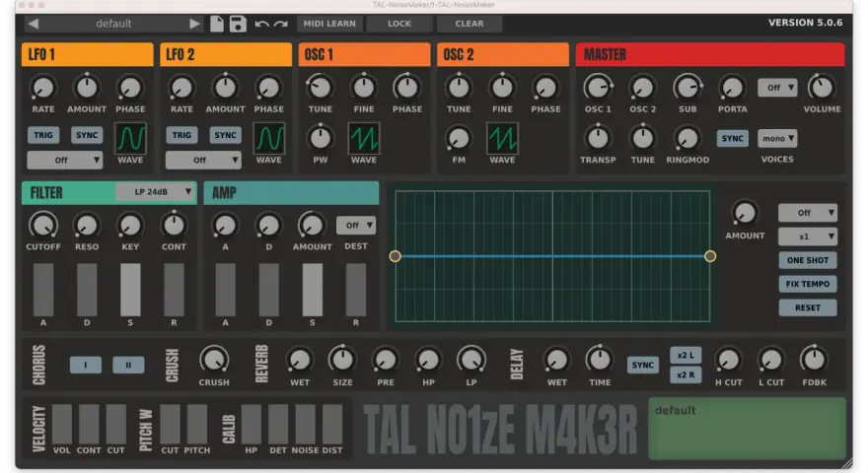Screen dimensions: 868x473
Task: Load the previous preset with left arrow
Action: 34,24
